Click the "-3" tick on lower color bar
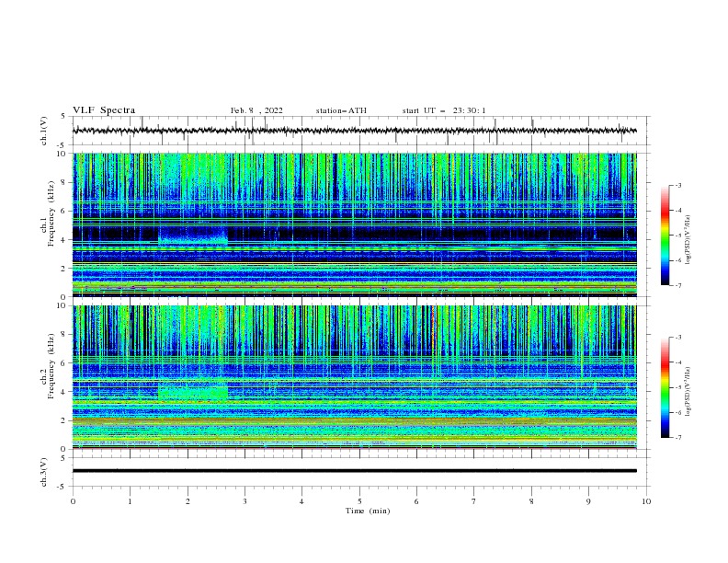Image resolution: width=728 pixels, height=563 pixels. (677, 338)
